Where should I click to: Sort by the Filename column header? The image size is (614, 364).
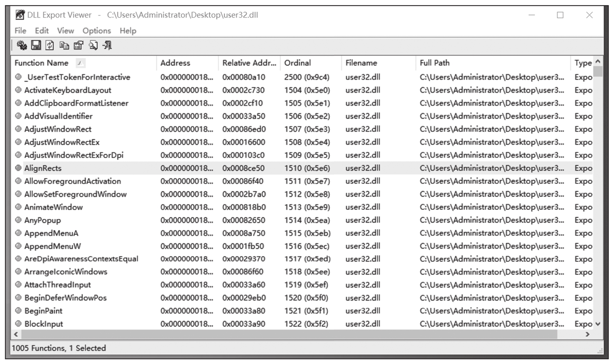pyautogui.click(x=378, y=63)
